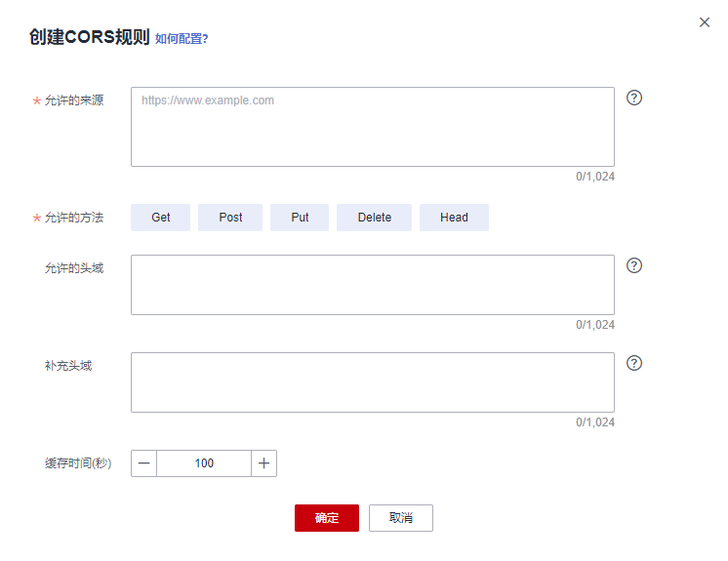Open help icon for 允许的头域
Viewport: 728px width, 561px height.
tap(633, 265)
